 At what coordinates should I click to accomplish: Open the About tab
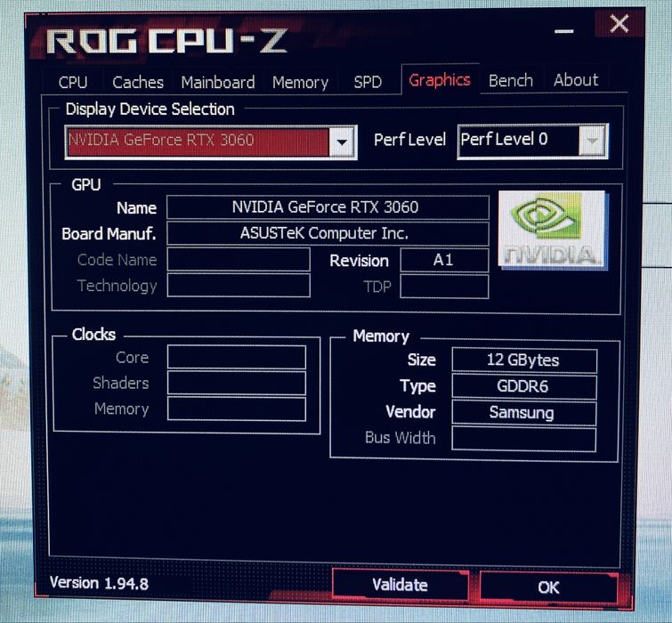(576, 80)
